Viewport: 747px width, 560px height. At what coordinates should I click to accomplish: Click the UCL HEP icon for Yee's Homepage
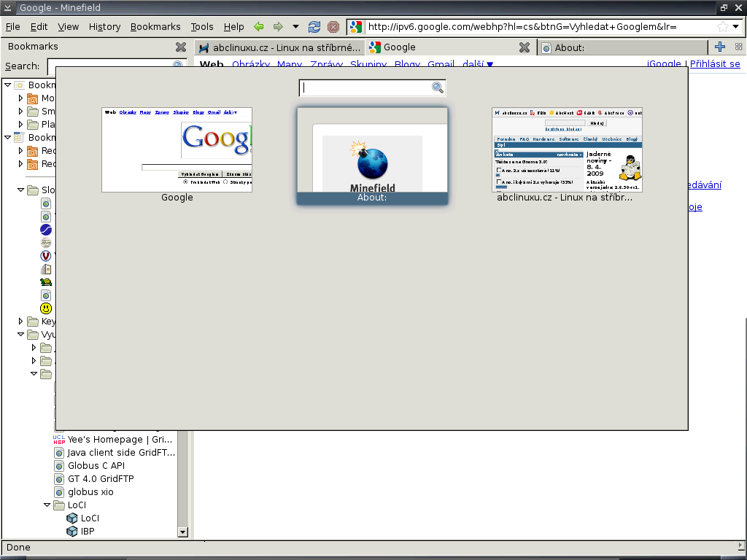pyautogui.click(x=59, y=440)
